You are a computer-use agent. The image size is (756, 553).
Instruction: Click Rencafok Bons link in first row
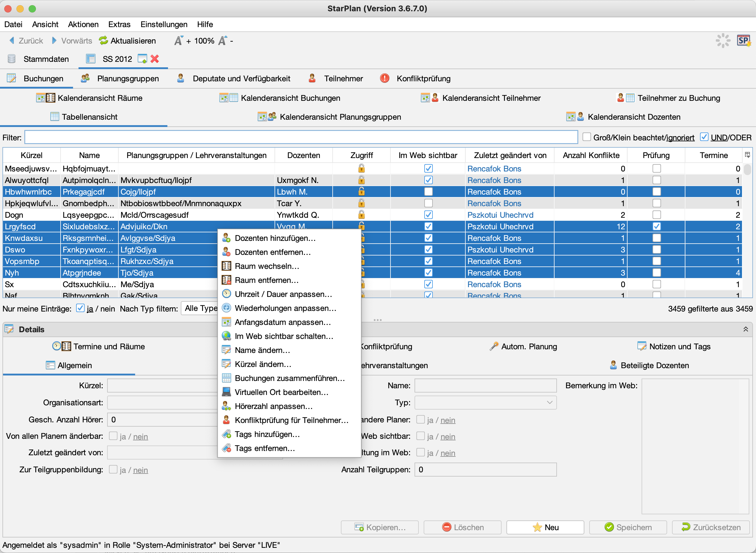pyautogui.click(x=494, y=169)
